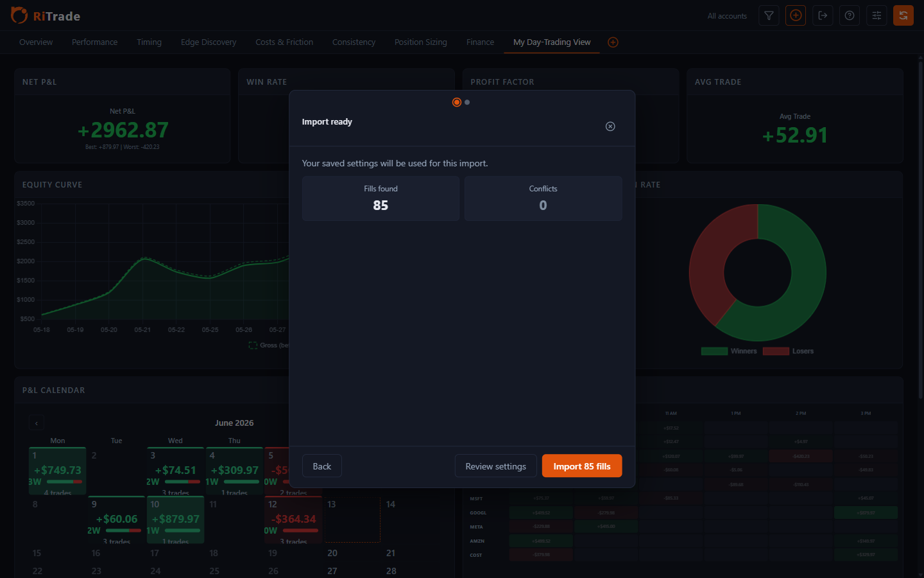The height and width of the screenshot is (578, 924).
Task: Open the help question mark icon
Action: tap(850, 15)
